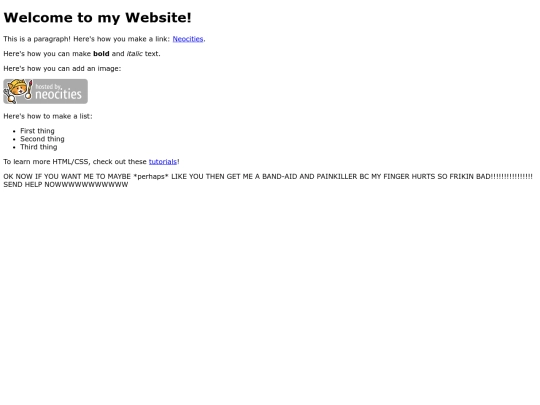
Task: Click the SEND HELP NOWWWW text line
Action: pyautogui.click(x=66, y=185)
